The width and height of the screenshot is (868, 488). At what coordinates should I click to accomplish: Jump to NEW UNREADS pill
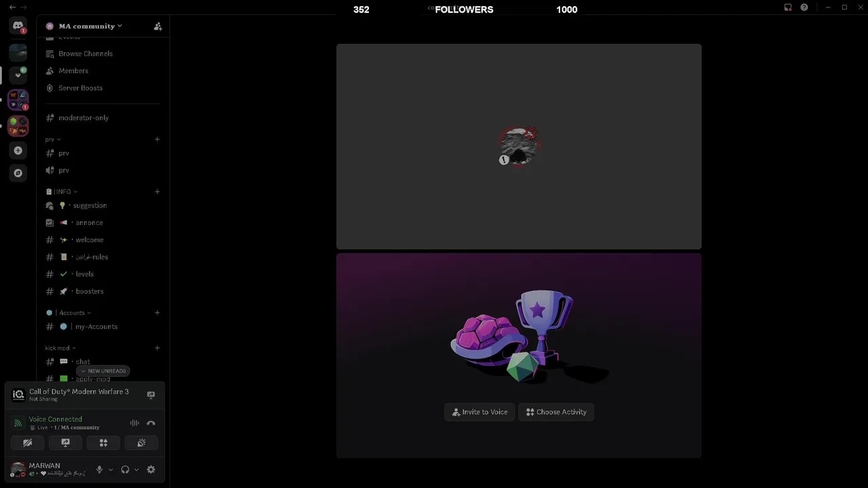pyautogui.click(x=103, y=371)
